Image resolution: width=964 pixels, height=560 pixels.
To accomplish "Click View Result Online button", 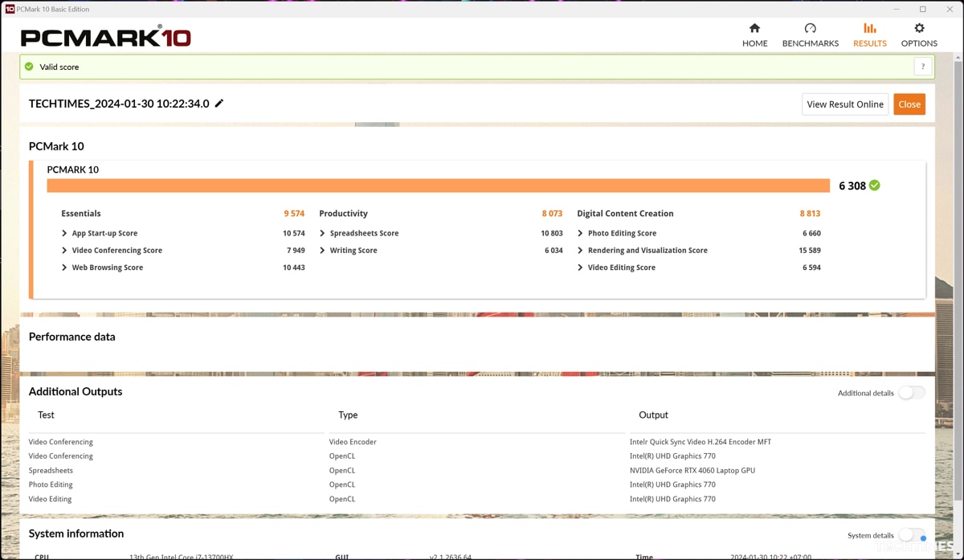I will point(845,104).
